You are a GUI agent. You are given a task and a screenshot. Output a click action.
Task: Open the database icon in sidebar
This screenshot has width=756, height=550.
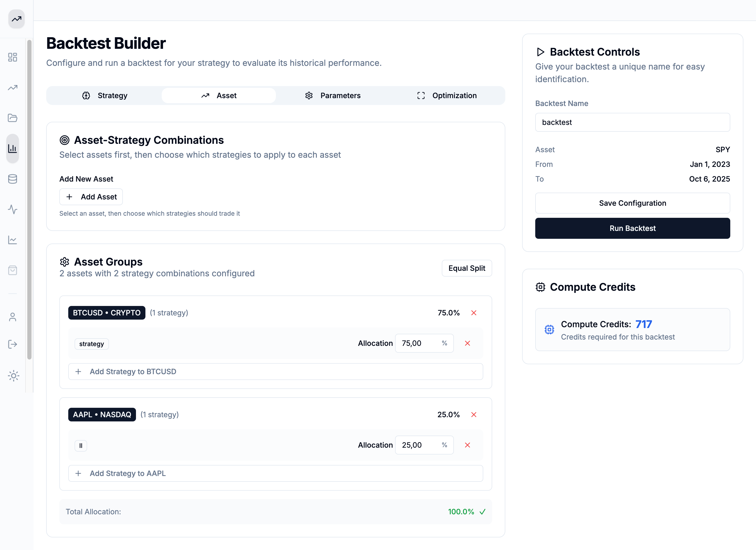pos(13,179)
